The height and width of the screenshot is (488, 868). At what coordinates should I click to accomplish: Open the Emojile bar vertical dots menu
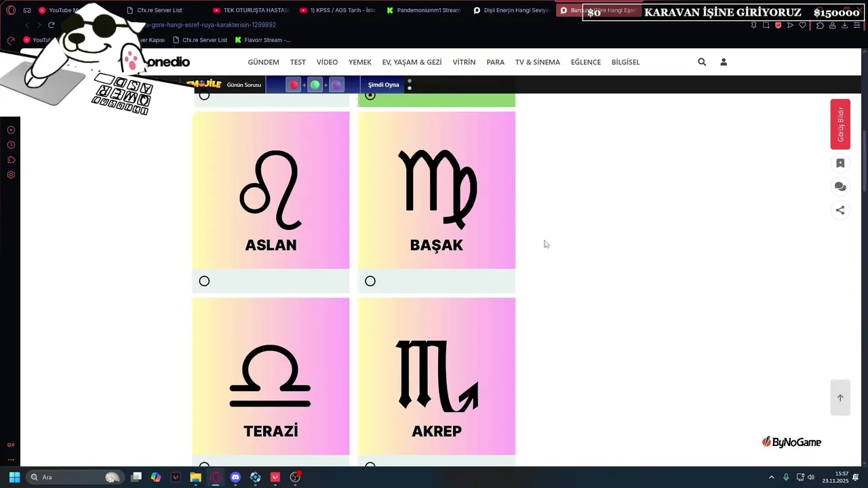(x=410, y=85)
